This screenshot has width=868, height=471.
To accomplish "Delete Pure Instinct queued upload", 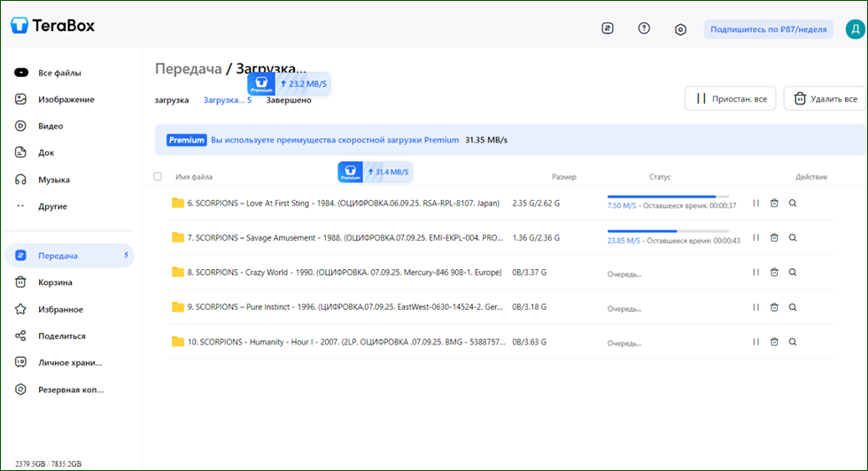I will 774,307.
